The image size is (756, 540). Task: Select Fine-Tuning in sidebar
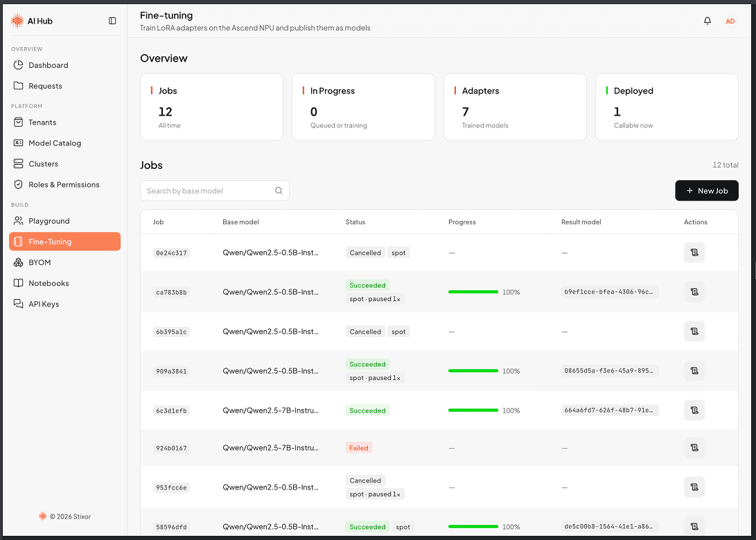(64, 242)
